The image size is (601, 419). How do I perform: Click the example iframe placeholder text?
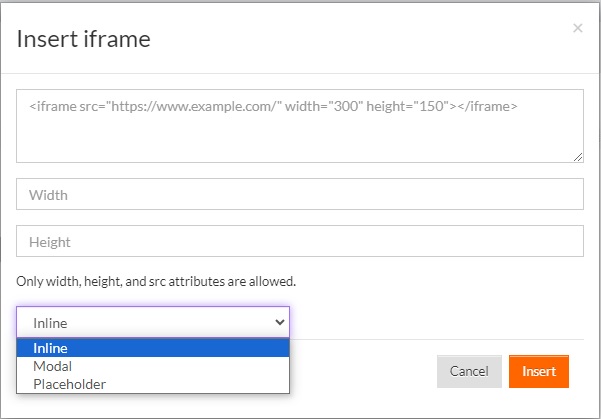click(x=273, y=106)
